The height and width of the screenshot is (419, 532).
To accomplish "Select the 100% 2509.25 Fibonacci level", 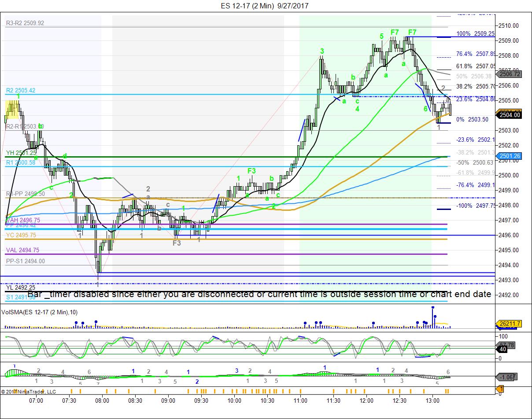I will tap(476, 33).
